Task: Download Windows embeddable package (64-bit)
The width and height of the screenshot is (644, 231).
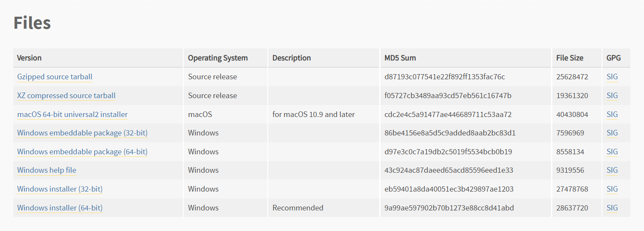Action: [x=82, y=152]
